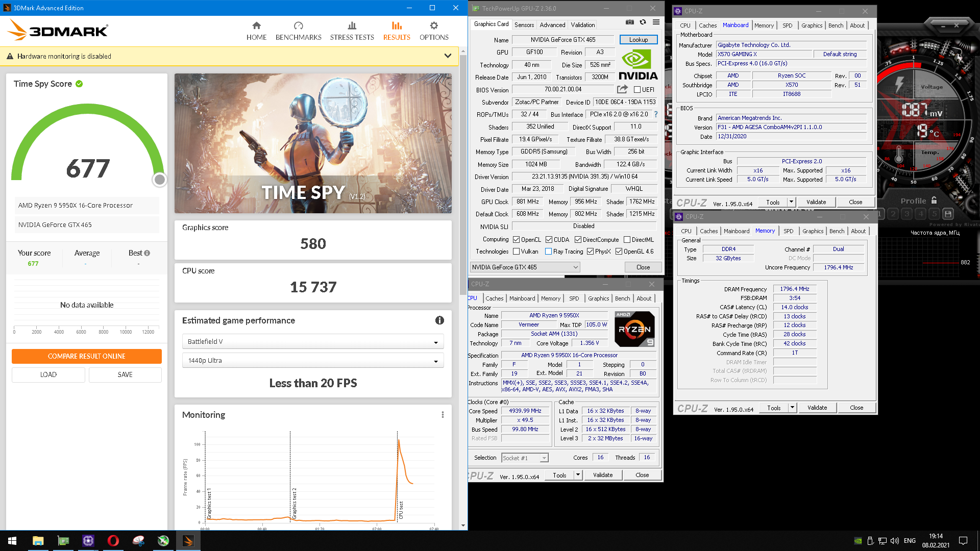Click the 3DMark vertical scrollbar down arrow

(463, 525)
